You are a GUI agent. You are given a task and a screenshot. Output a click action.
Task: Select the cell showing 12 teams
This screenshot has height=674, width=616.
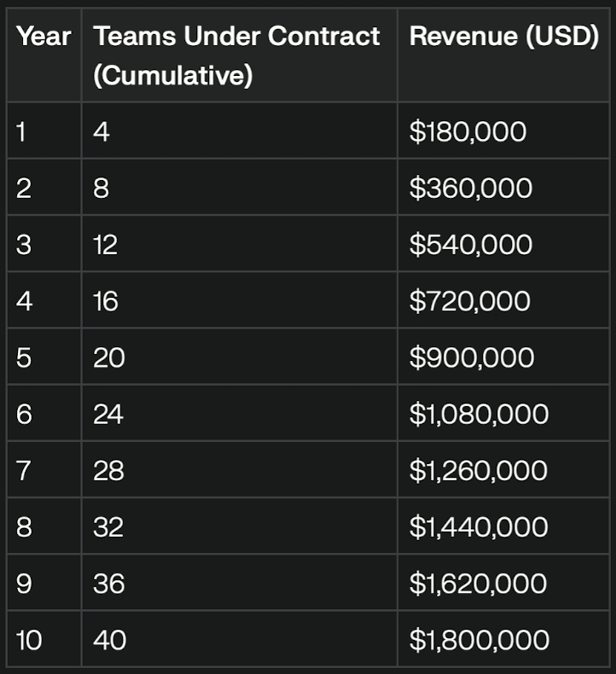coord(105,245)
